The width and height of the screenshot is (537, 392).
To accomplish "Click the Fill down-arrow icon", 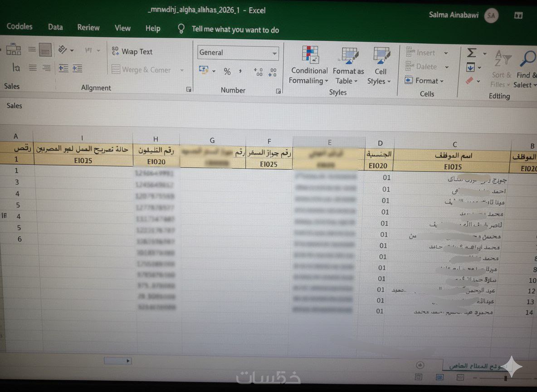I will click(471, 67).
